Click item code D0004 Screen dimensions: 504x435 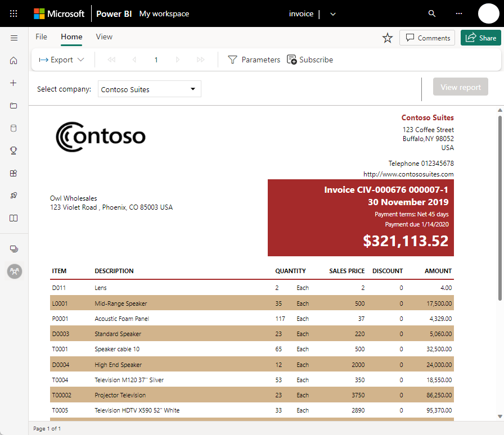click(61, 365)
